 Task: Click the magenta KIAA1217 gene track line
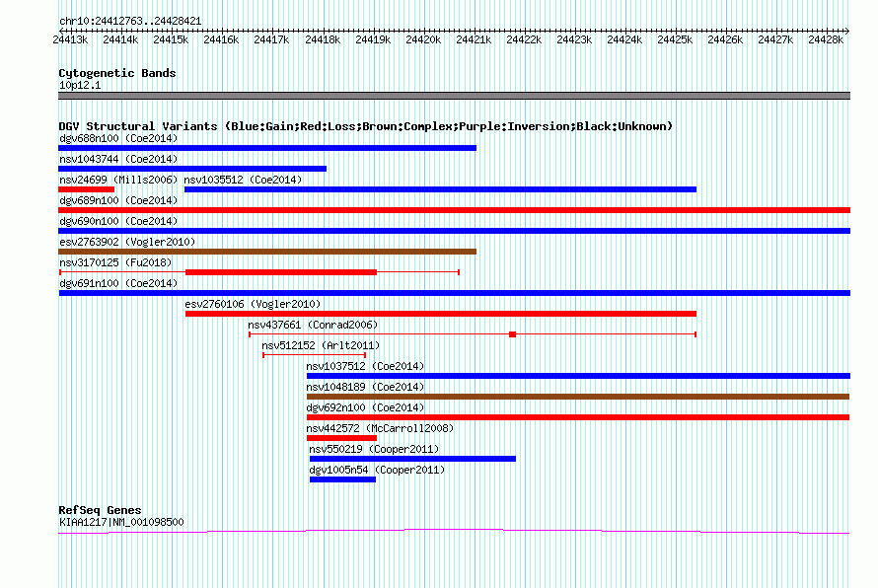[454, 531]
